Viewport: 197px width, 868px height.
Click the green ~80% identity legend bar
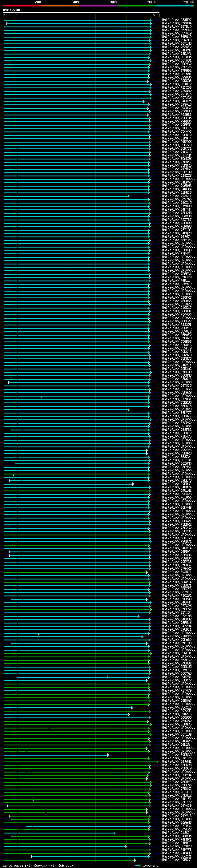(137, 6)
